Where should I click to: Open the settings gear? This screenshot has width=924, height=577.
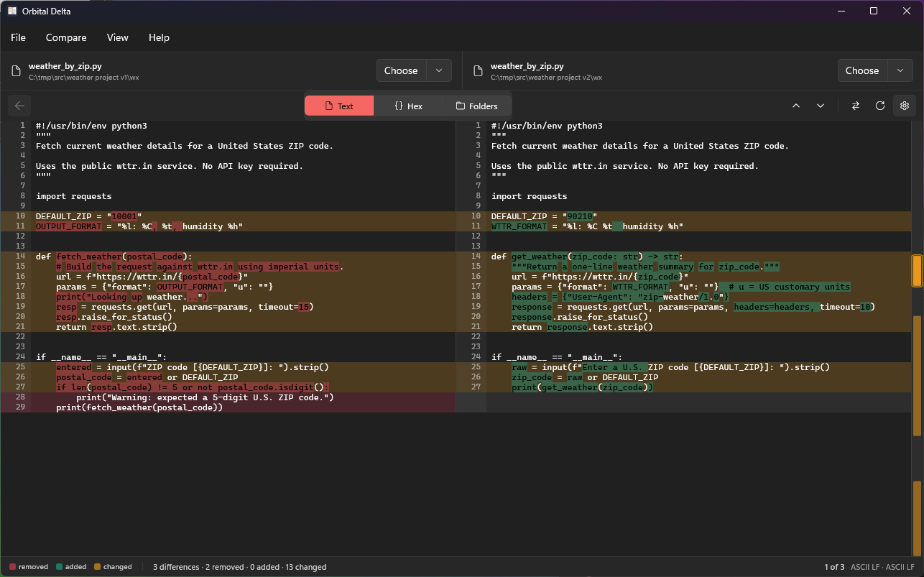905,106
